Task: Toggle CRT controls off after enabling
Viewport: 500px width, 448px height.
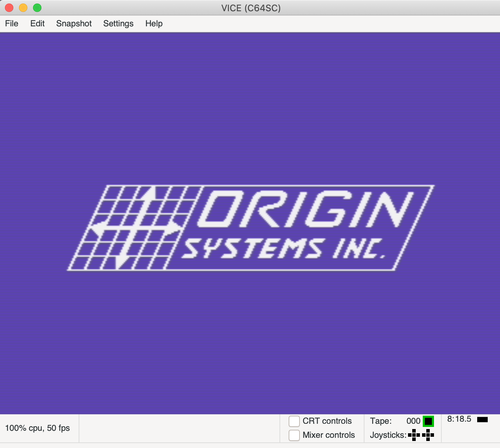Action: [294, 421]
